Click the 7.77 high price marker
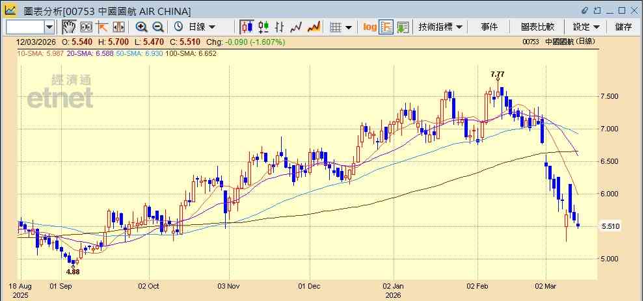Image resolution: width=644 pixels, height=301 pixels. 498,74
